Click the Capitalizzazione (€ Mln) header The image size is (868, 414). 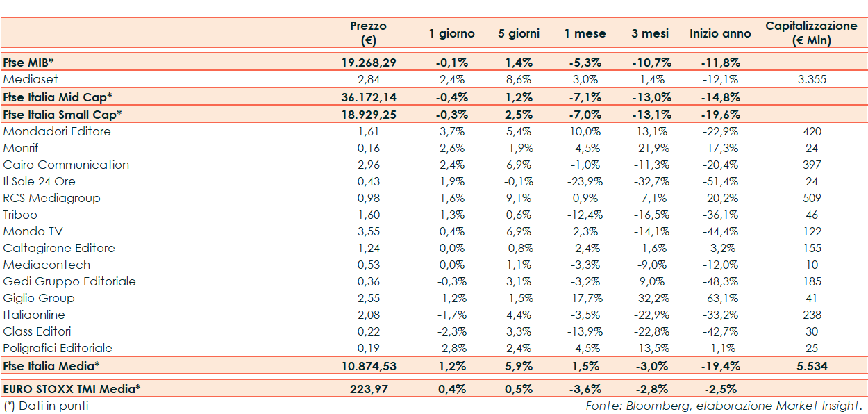pos(811,33)
